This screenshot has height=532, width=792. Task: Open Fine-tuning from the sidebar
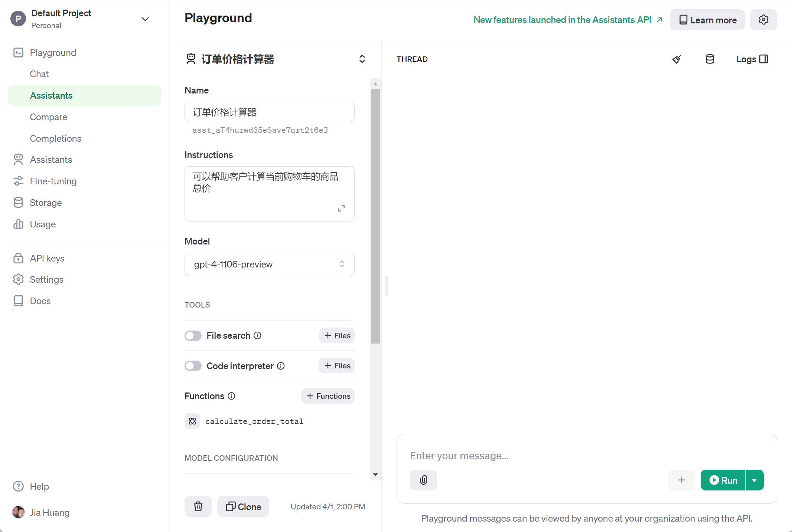coord(53,181)
